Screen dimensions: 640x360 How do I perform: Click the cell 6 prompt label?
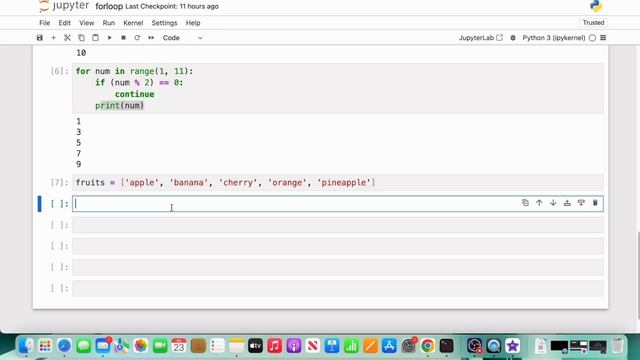59,71
